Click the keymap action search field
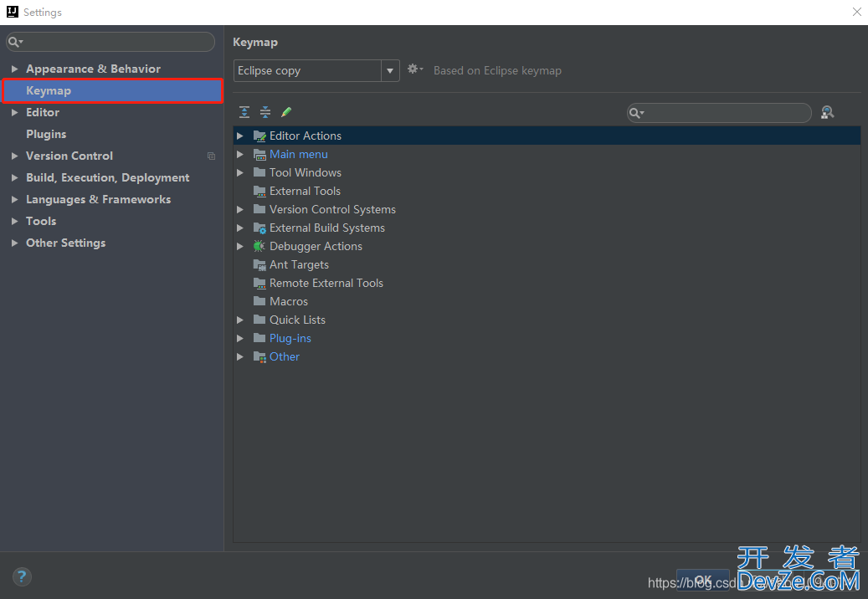The width and height of the screenshot is (868, 599). 719,113
